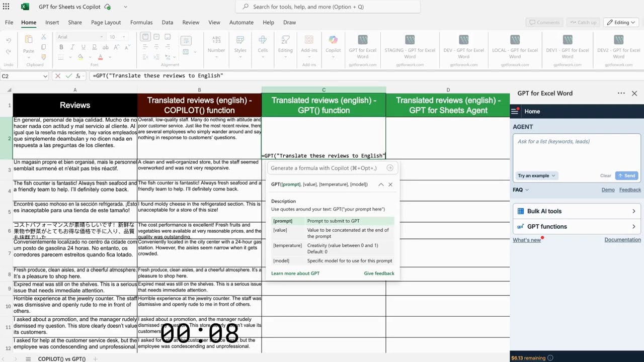Expand Bulk AI tools
The image size is (644, 362).
[577, 211]
